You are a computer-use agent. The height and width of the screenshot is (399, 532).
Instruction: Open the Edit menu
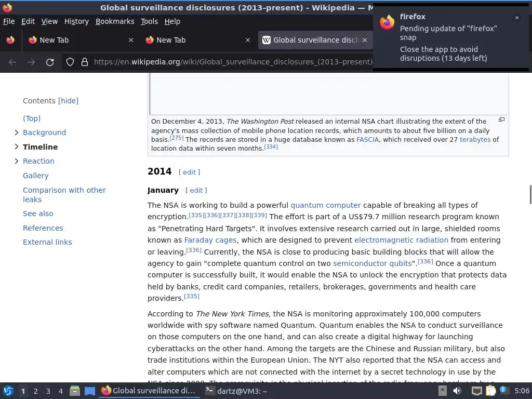(28, 21)
